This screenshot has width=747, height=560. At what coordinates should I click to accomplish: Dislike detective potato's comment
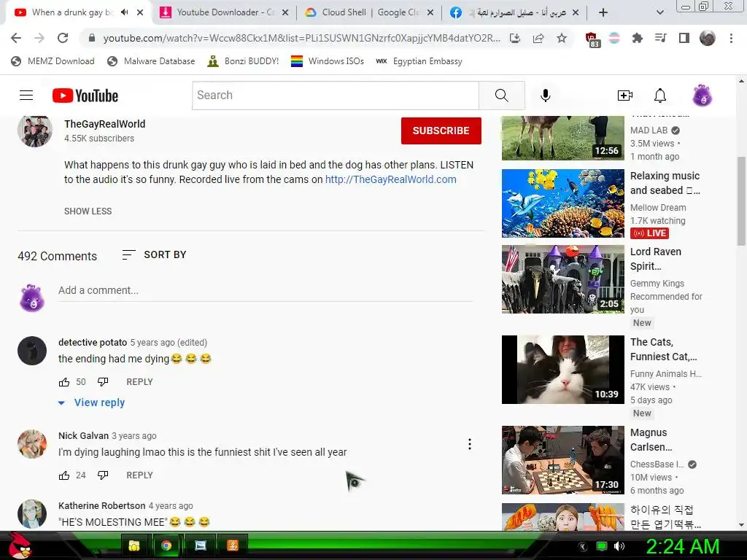tap(103, 381)
